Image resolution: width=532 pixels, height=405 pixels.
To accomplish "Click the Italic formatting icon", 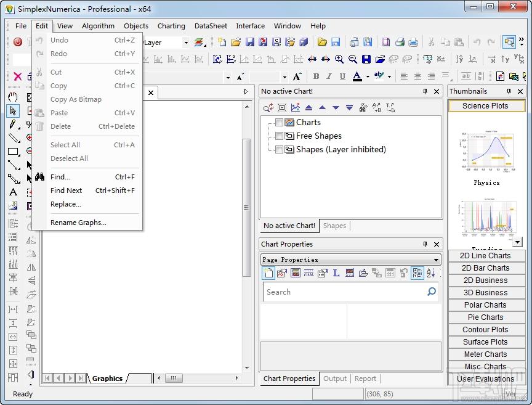I will click(329, 76).
